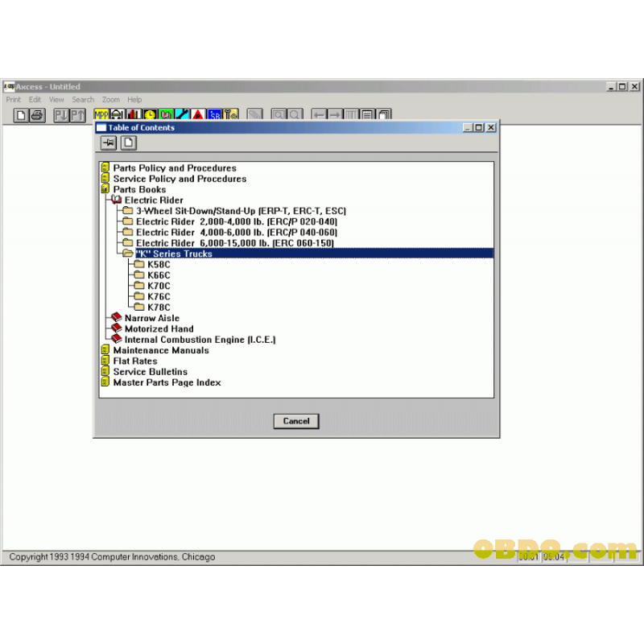Open the Help menu

[134, 99]
